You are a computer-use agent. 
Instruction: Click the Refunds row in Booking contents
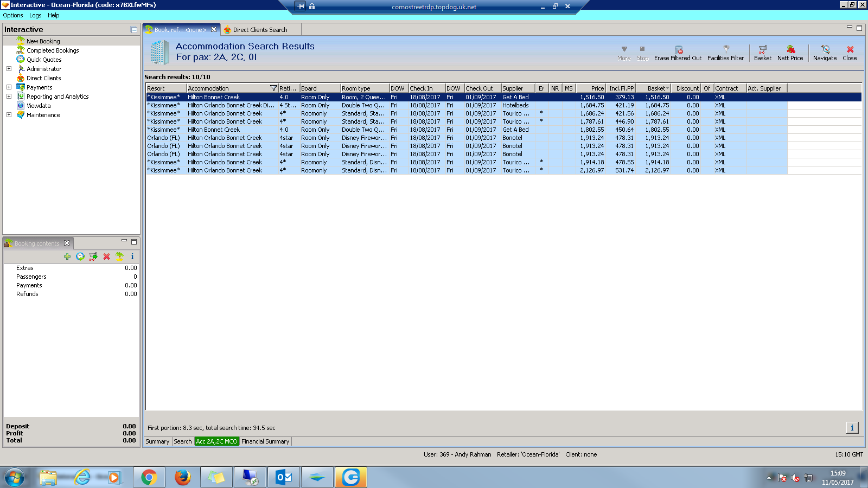pyautogui.click(x=71, y=294)
